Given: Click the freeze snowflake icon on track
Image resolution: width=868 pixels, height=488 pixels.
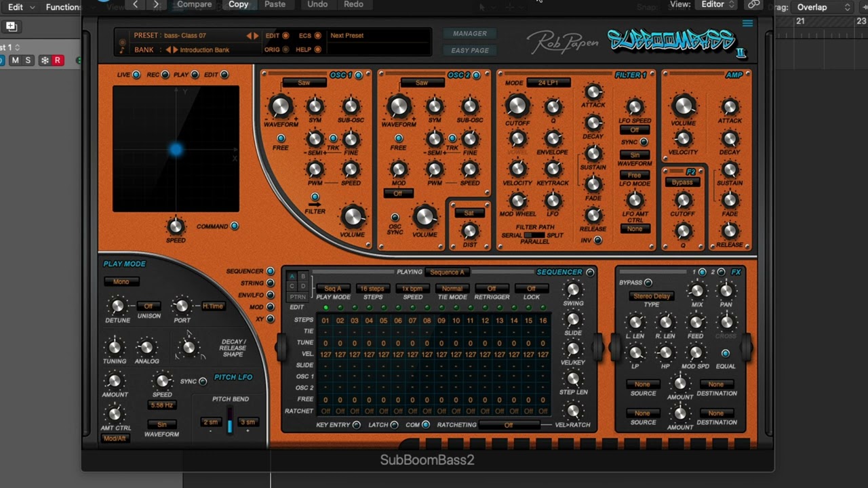Looking at the screenshot, I should (45, 60).
